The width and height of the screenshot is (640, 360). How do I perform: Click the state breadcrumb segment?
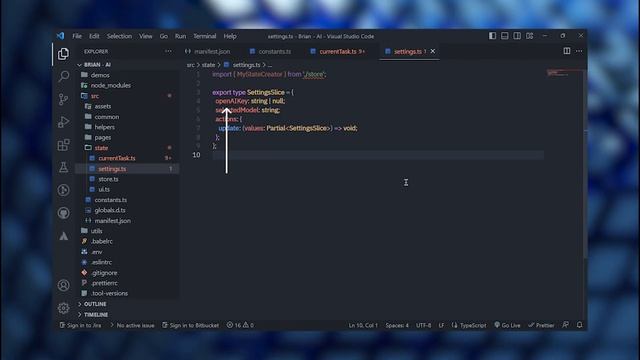(x=208, y=65)
